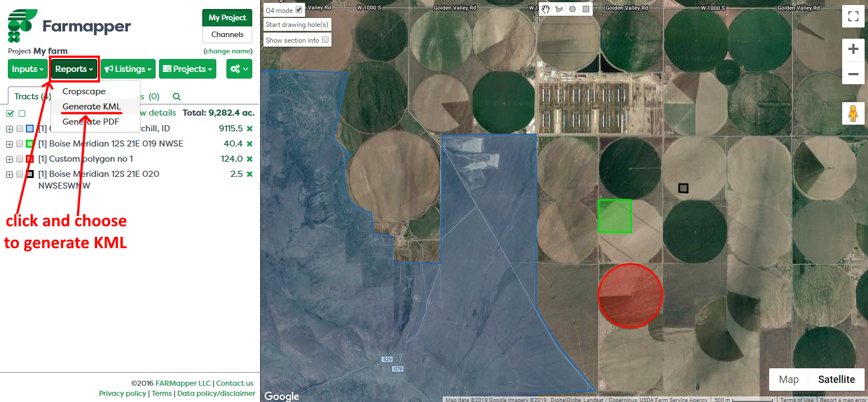Image resolution: width=868 pixels, height=402 pixels.
Task: Open the Inputs dropdown
Action: point(28,69)
